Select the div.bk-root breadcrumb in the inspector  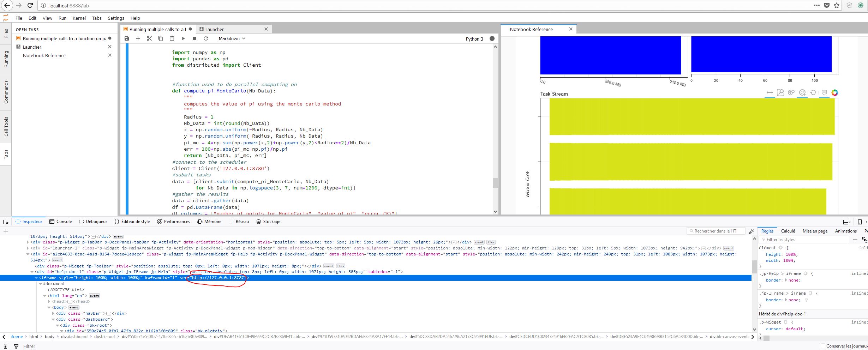click(105, 336)
